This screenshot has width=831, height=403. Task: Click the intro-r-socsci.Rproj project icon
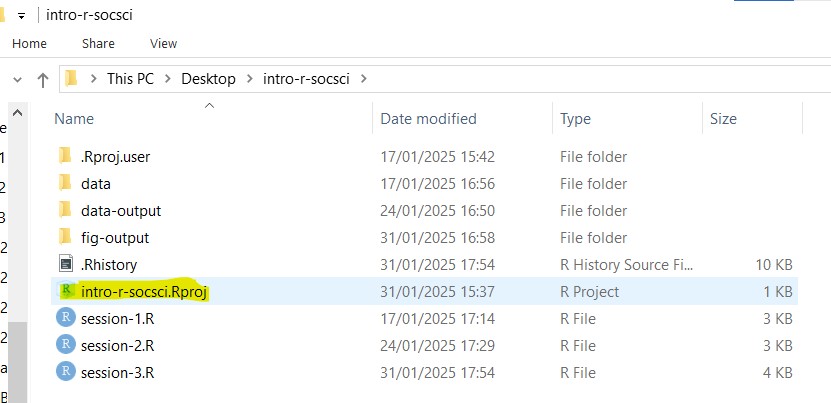pyautogui.click(x=66, y=291)
